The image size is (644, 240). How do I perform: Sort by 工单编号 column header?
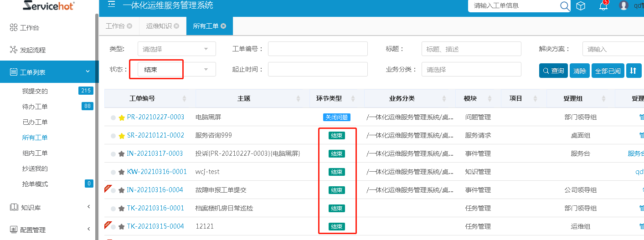[142, 98]
